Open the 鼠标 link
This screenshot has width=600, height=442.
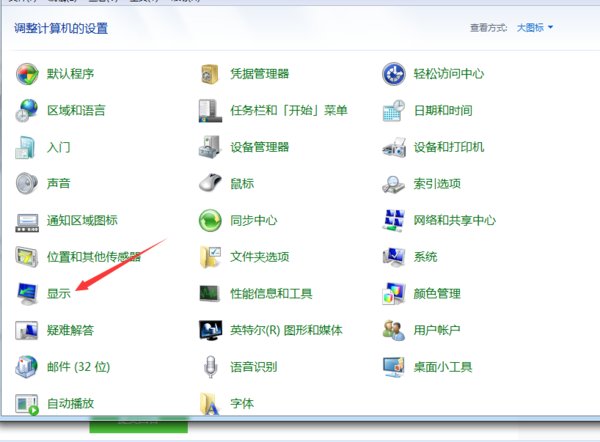coord(242,184)
